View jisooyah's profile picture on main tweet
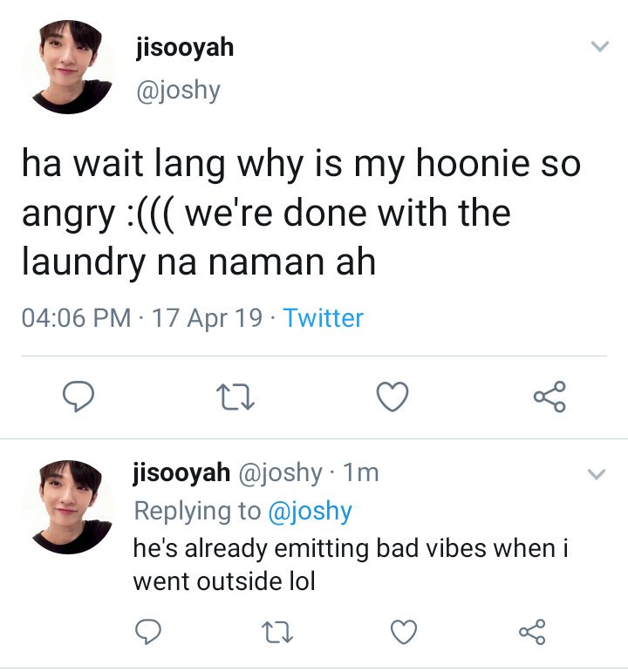 pyautogui.click(x=68, y=67)
